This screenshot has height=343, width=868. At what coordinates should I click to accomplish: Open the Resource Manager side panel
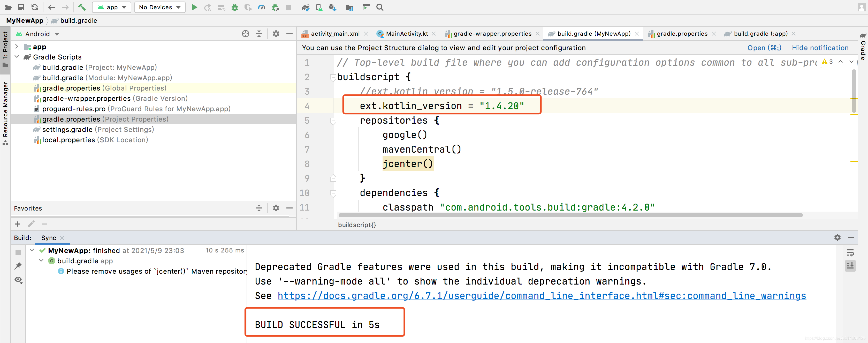point(5,113)
